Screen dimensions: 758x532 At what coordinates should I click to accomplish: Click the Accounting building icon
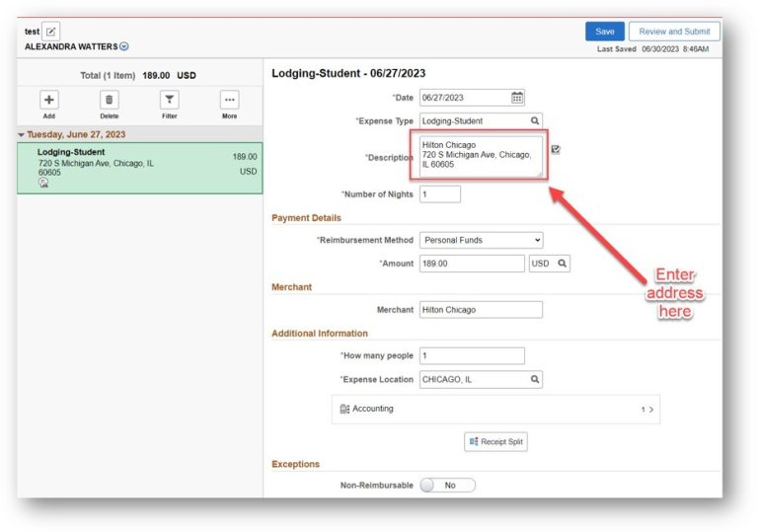click(344, 410)
